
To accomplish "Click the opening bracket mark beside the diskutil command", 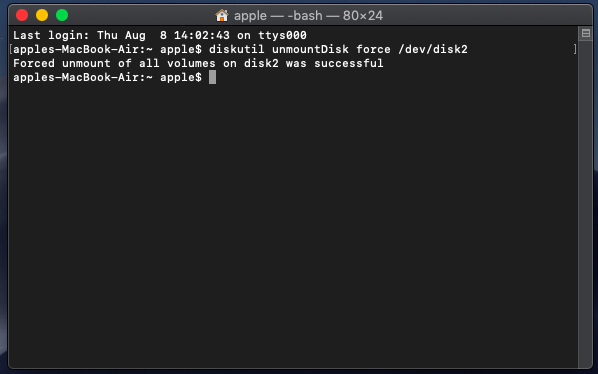I will 11,49.
